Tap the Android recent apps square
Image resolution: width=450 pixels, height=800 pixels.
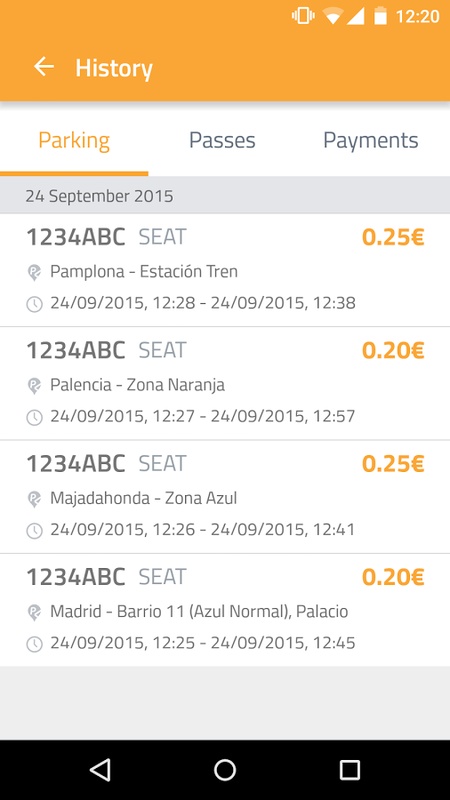[349, 769]
